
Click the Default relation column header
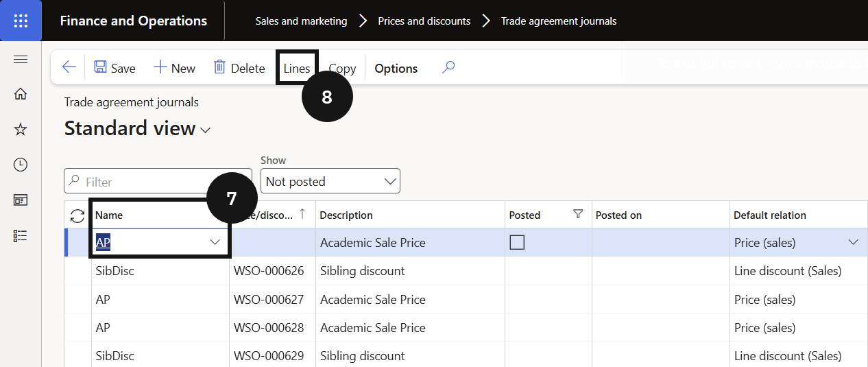click(x=770, y=215)
